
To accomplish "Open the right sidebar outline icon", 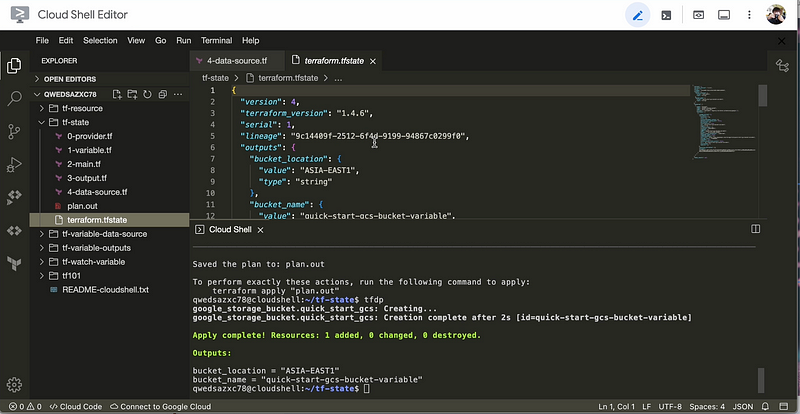I will [782, 65].
